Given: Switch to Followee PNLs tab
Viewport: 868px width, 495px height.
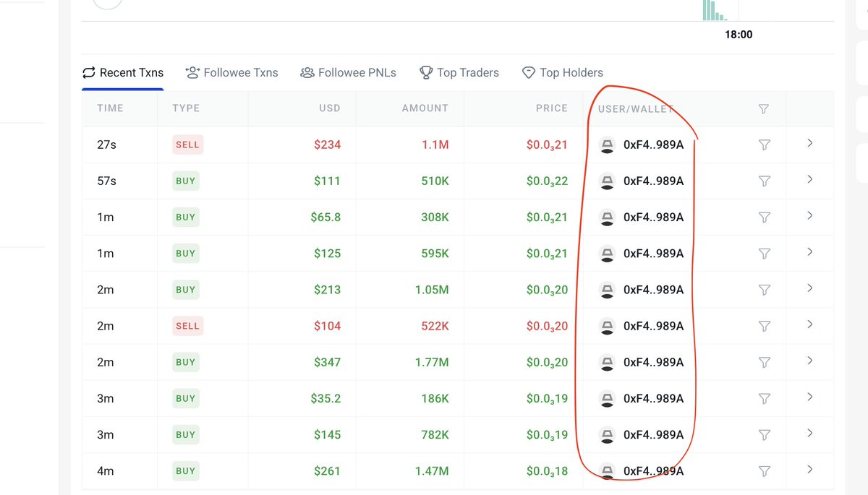Looking at the screenshot, I should click(349, 72).
